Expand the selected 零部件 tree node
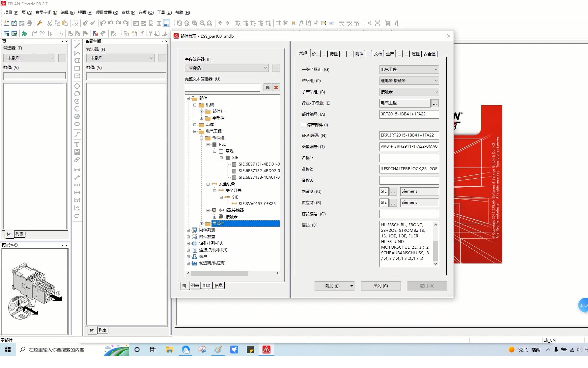The height and width of the screenshot is (368, 588). click(x=201, y=224)
